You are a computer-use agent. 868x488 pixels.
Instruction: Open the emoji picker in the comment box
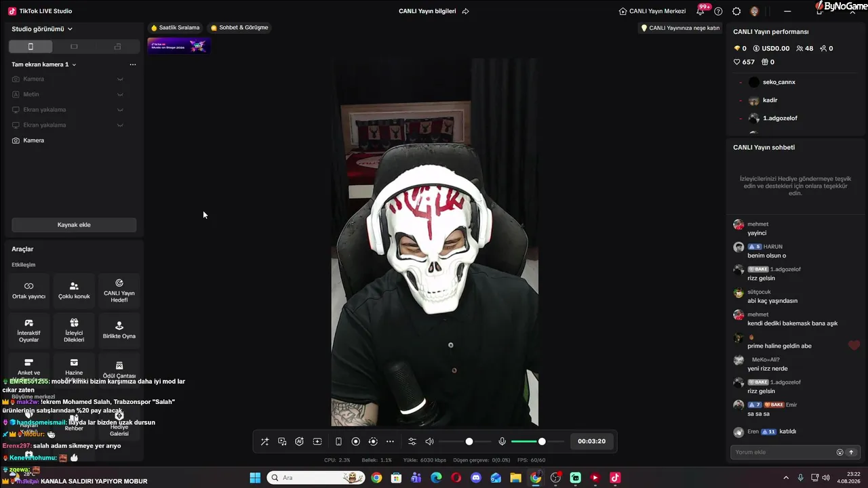(840, 452)
